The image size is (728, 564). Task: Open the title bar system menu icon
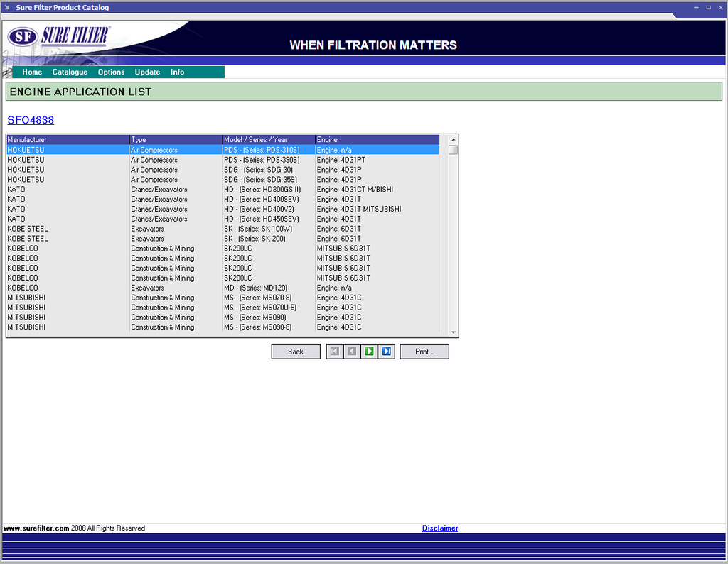point(7,7)
